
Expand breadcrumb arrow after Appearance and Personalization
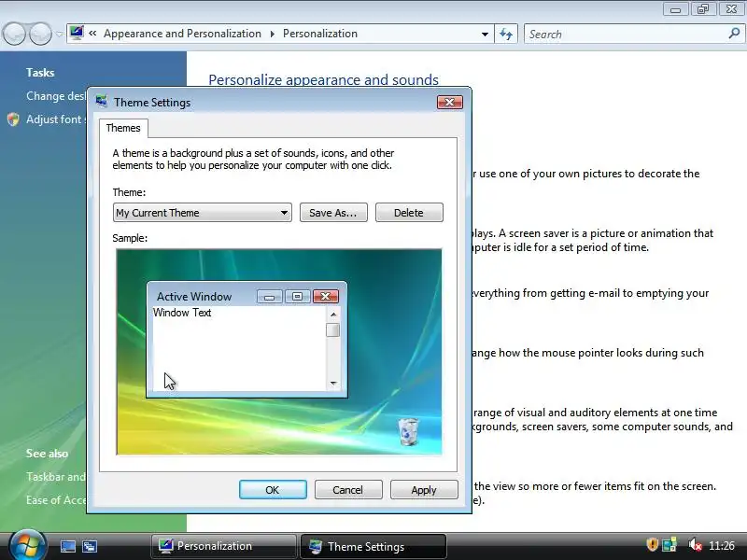coord(272,34)
